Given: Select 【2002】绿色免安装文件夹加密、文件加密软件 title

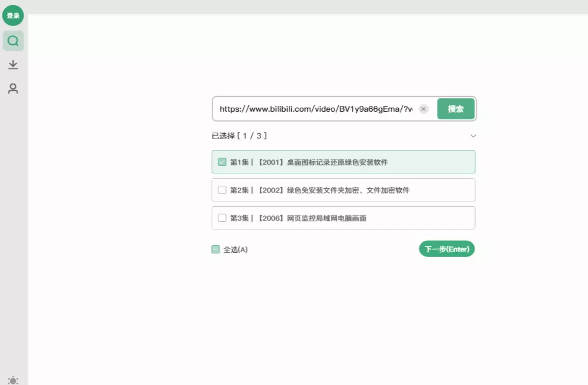Looking at the screenshot, I should (x=333, y=190).
